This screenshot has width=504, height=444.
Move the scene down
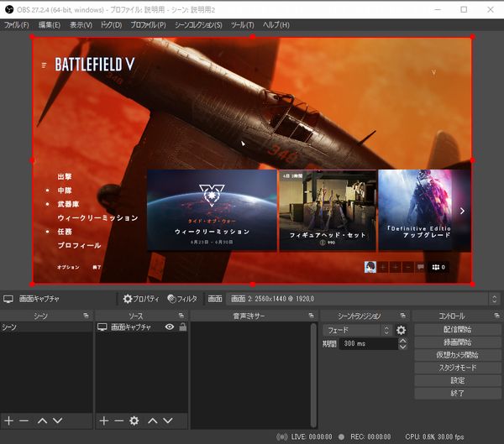[57, 420]
